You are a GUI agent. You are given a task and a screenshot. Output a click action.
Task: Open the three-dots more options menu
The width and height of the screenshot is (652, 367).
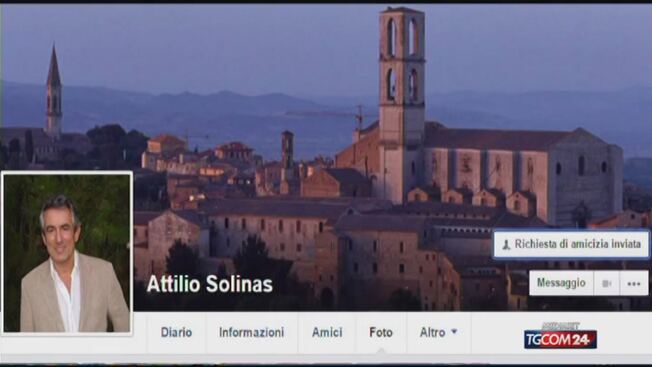634,283
